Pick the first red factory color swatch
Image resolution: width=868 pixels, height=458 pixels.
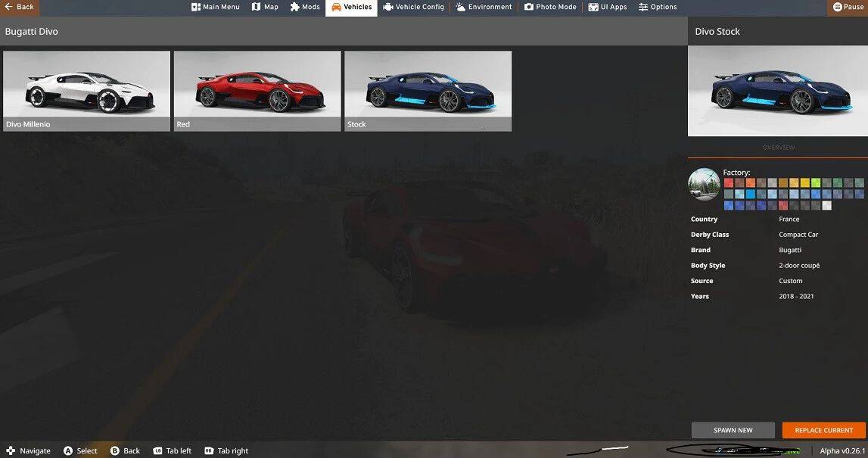coord(728,183)
